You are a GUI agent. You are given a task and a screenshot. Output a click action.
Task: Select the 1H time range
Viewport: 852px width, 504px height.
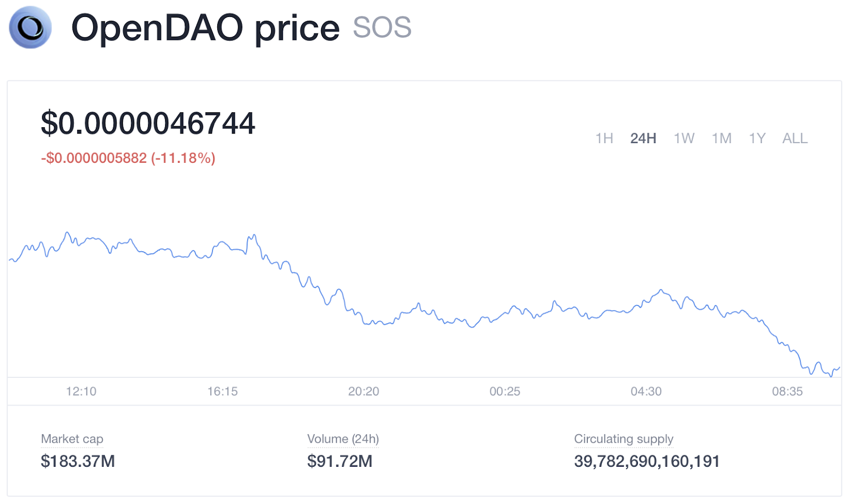[x=604, y=138]
